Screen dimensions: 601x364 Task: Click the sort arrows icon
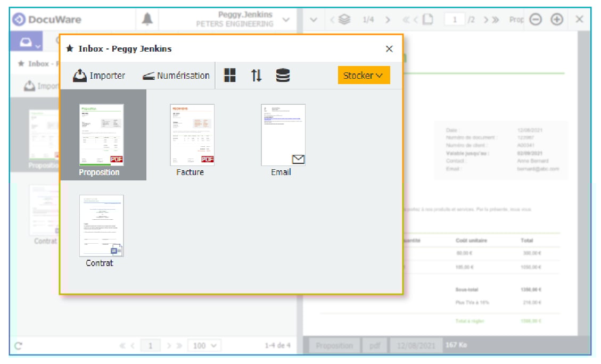pyautogui.click(x=257, y=76)
